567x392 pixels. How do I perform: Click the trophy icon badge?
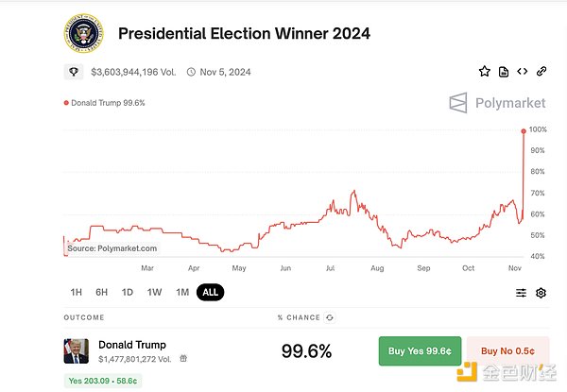(75, 72)
